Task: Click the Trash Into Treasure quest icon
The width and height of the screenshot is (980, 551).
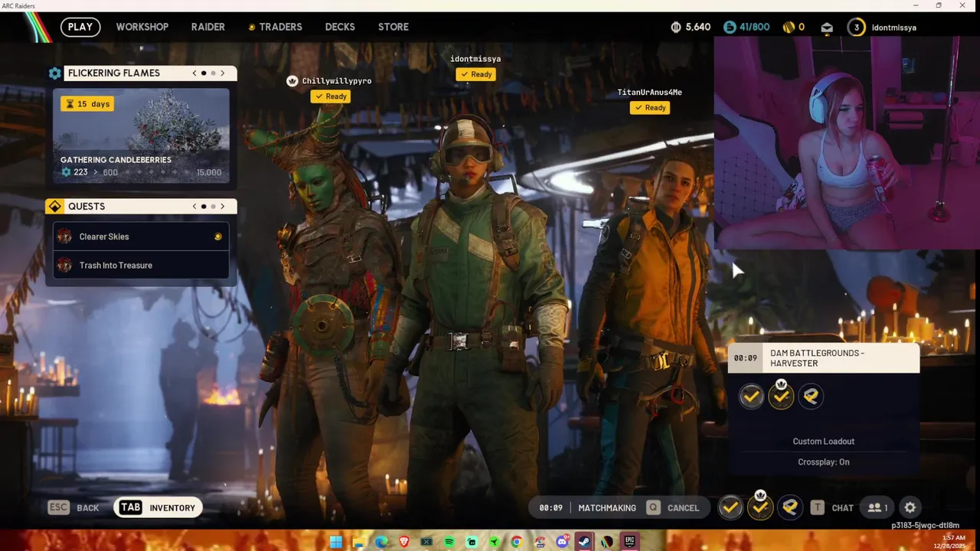Action: 64,266
